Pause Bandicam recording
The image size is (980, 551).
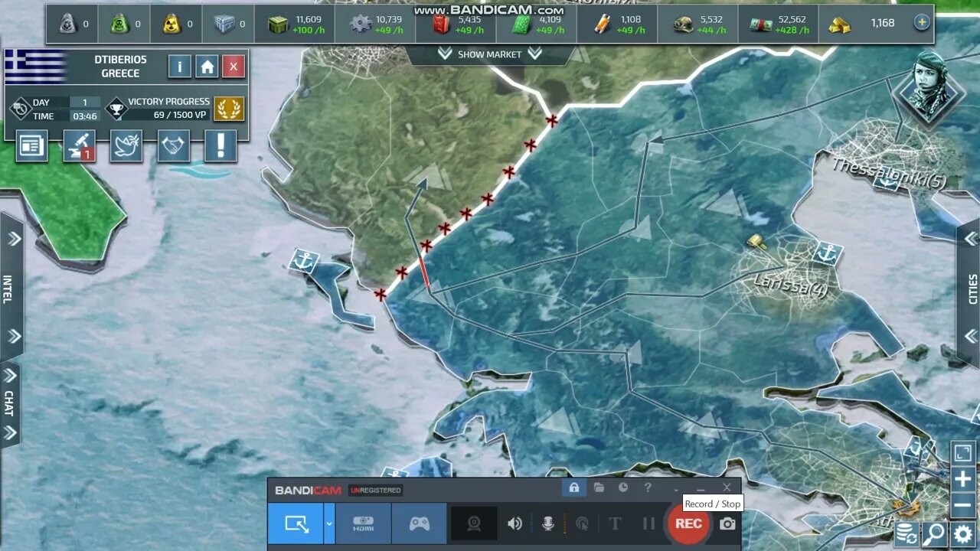pyautogui.click(x=648, y=524)
